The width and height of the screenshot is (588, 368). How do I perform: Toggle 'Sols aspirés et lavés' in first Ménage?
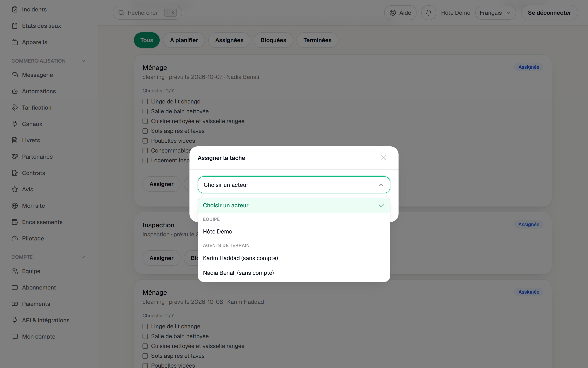(x=145, y=131)
